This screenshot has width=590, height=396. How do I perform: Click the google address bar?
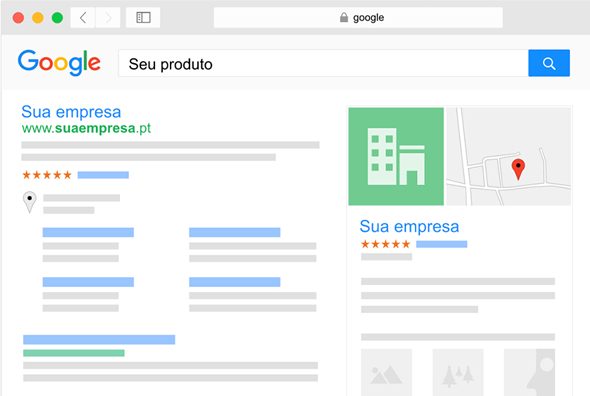[x=358, y=17]
